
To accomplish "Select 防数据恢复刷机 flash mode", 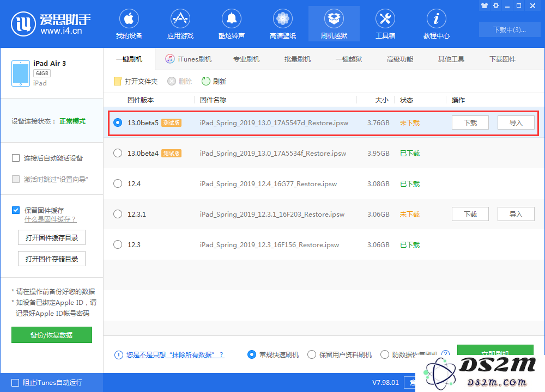I will pos(385,354).
